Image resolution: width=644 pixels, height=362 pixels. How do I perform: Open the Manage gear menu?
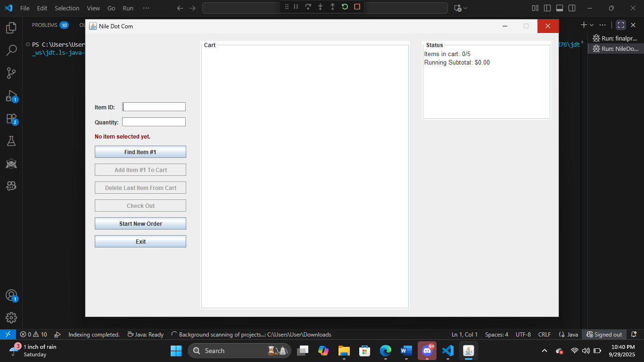pos(11,318)
